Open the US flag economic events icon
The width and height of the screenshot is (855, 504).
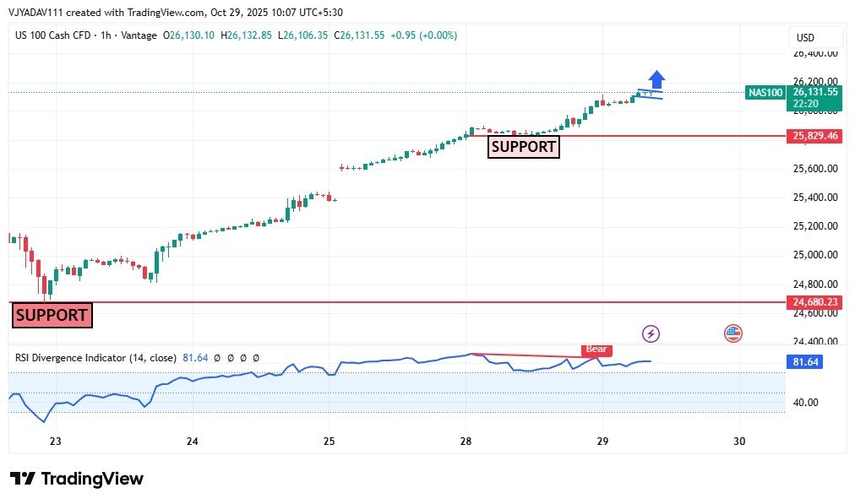[x=732, y=333]
